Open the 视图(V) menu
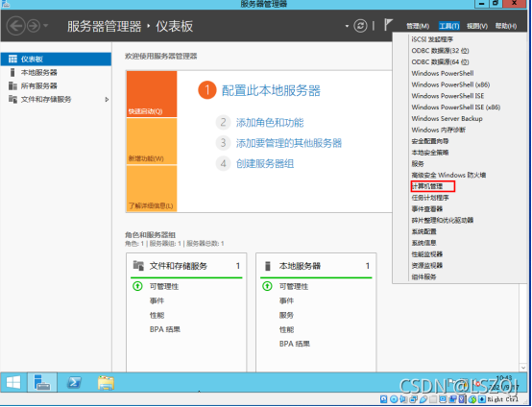The height and width of the screenshot is (407, 532). click(476, 26)
